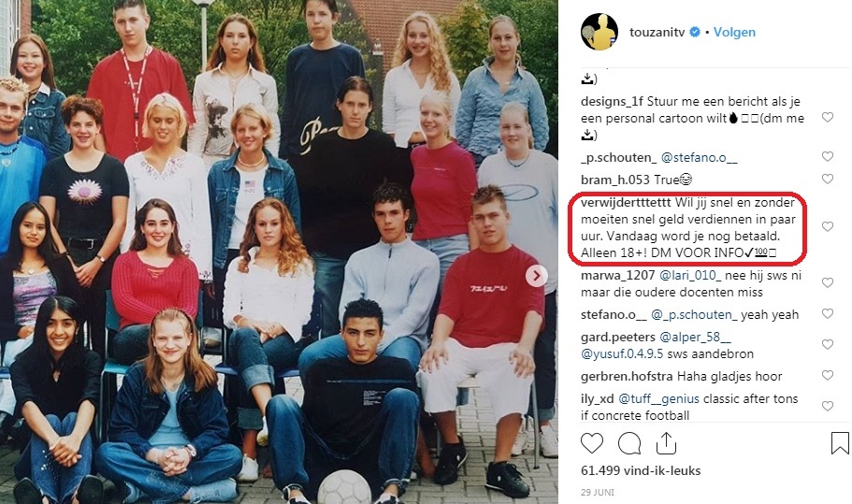Like the verwijdertttettt spam comment
The height and width of the screenshot is (504, 852).
827,227
